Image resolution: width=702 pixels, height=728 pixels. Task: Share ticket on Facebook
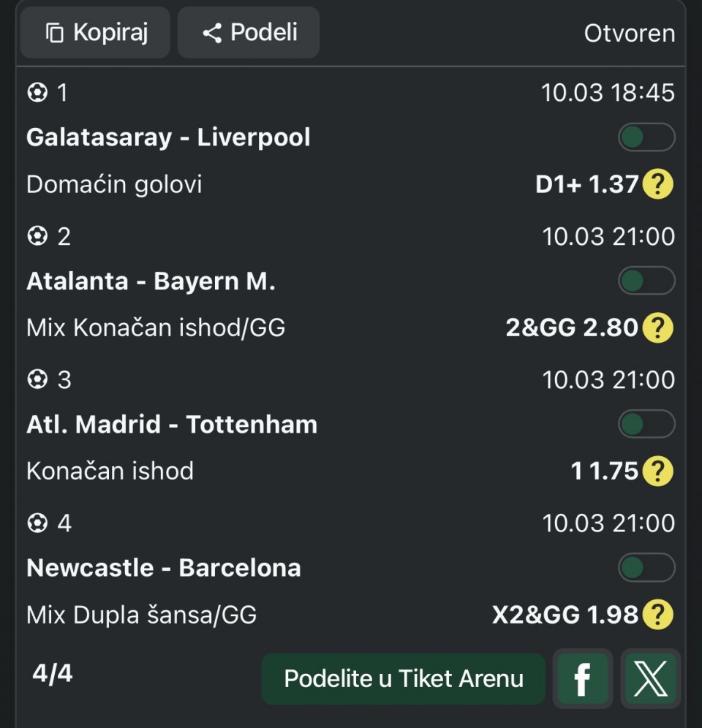pyautogui.click(x=583, y=679)
